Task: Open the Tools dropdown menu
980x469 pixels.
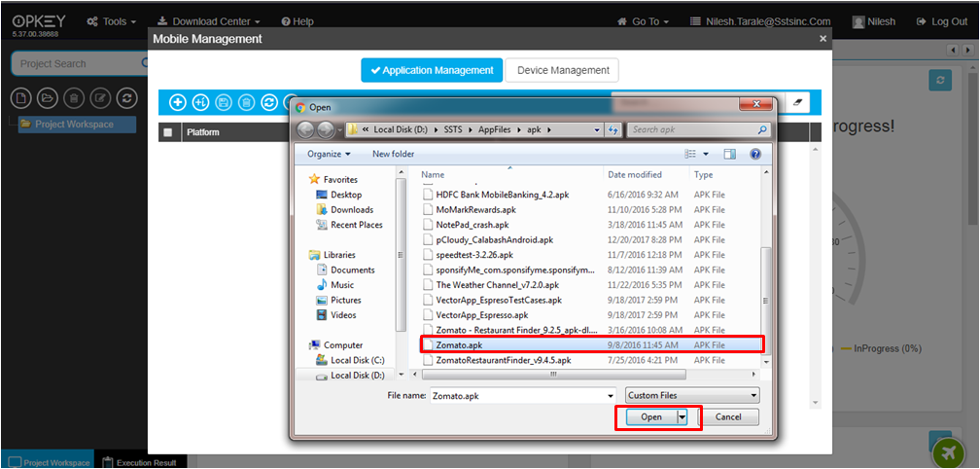Action: [x=111, y=21]
